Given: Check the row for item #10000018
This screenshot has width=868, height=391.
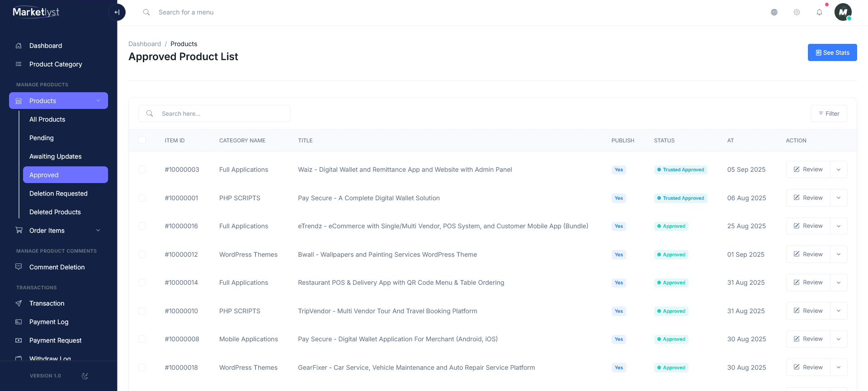Looking at the screenshot, I should click(142, 367).
